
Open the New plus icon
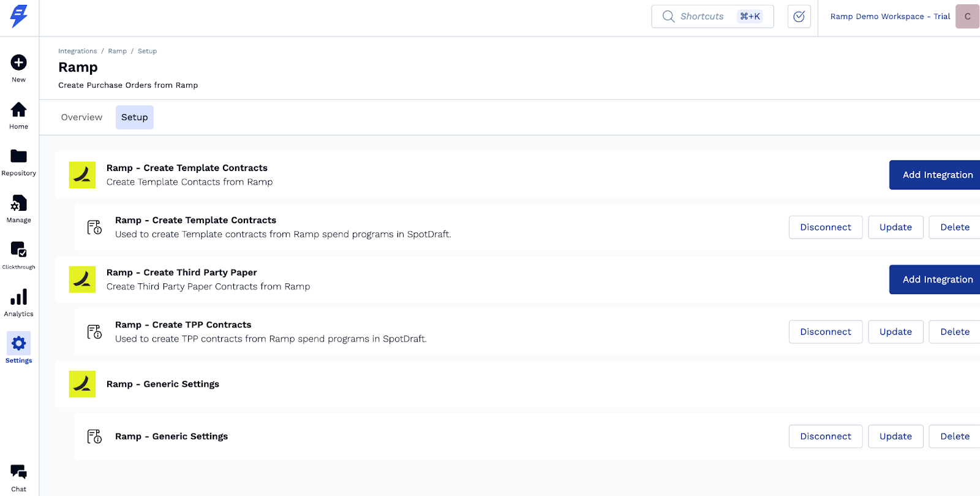click(19, 63)
